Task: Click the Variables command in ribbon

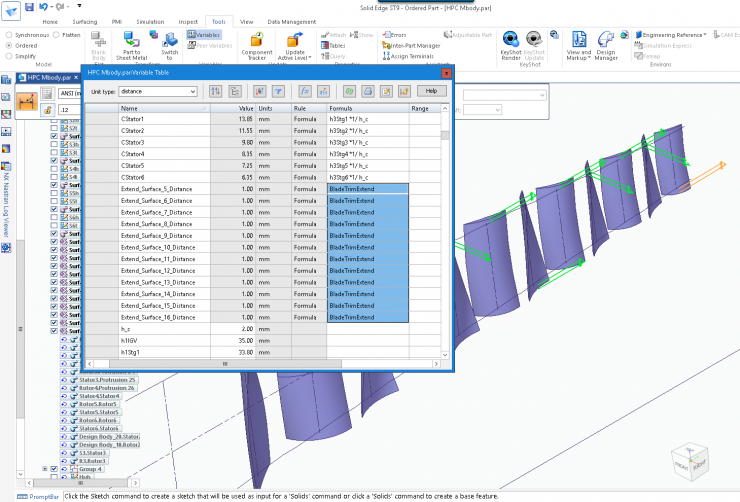Action: [203, 35]
